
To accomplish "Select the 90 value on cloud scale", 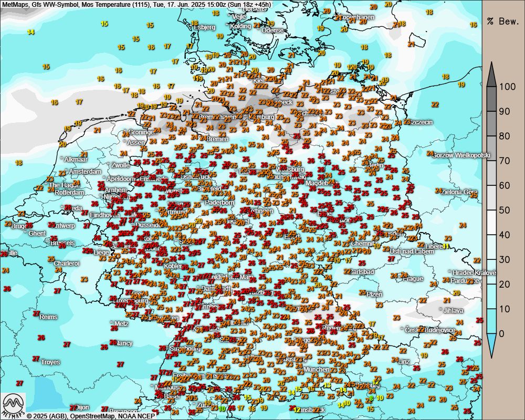I will click(x=505, y=111).
